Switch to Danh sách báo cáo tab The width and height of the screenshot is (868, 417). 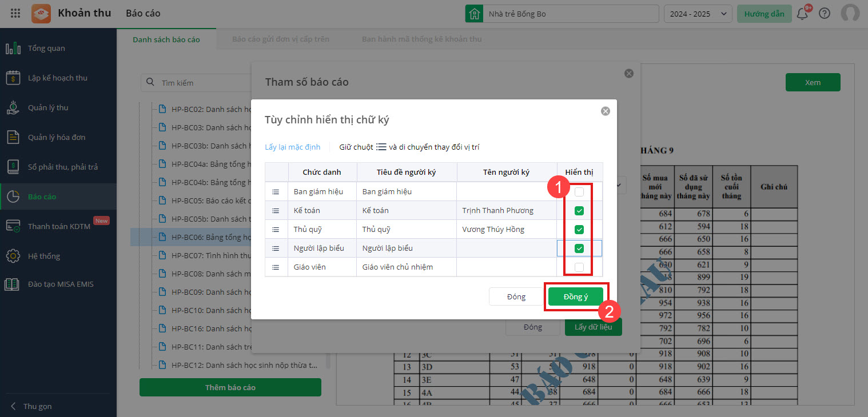(166, 39)
